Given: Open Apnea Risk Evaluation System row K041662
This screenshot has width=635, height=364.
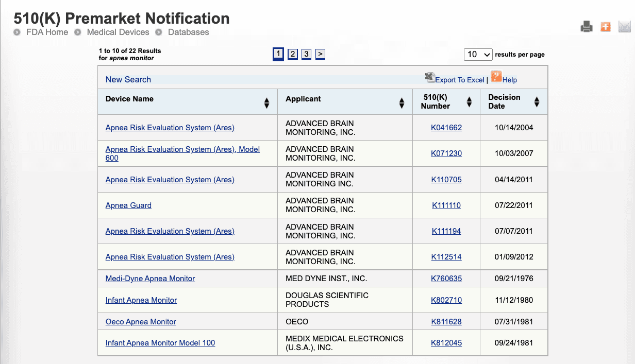Looking at the screenshot, I should [x=170, y=128].
